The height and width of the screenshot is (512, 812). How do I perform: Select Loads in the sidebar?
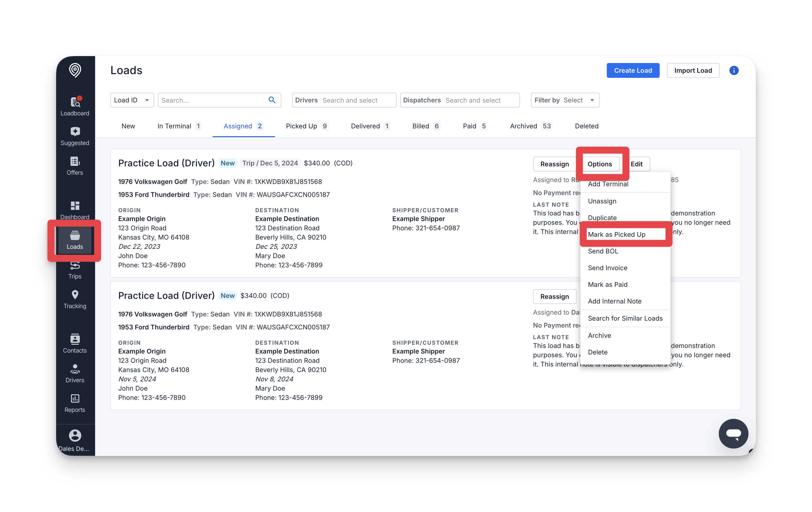75,240
